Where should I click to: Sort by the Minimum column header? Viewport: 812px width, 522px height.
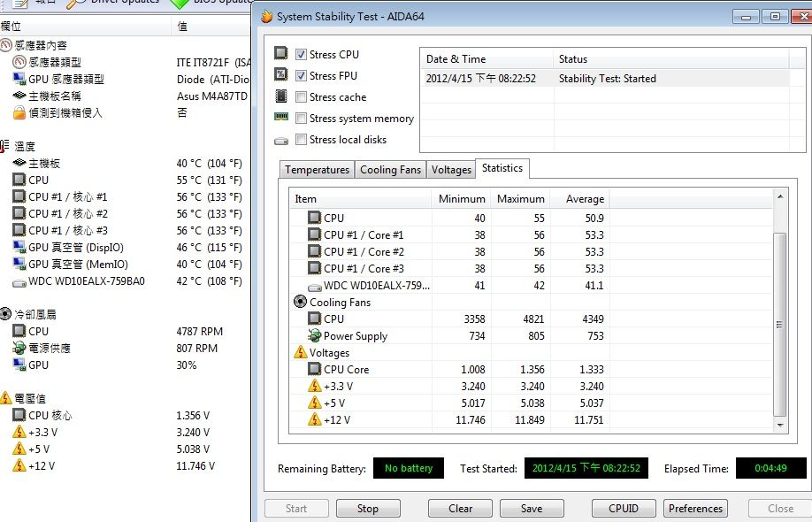tap(460, 199)
